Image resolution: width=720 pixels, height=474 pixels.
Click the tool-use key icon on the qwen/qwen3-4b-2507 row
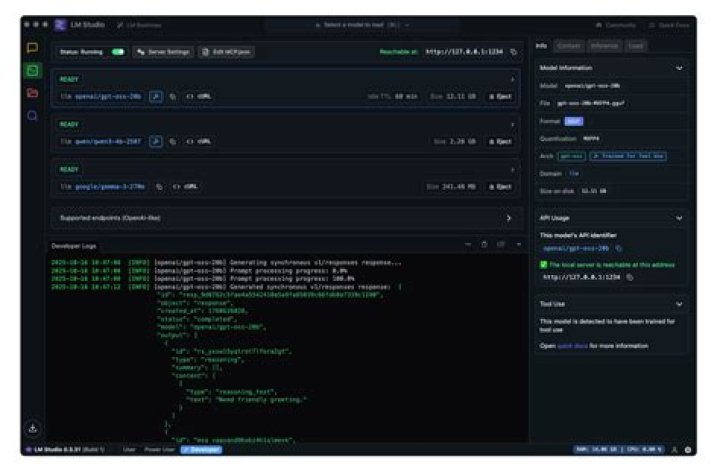pyautogui.click(x=156, y=141)
